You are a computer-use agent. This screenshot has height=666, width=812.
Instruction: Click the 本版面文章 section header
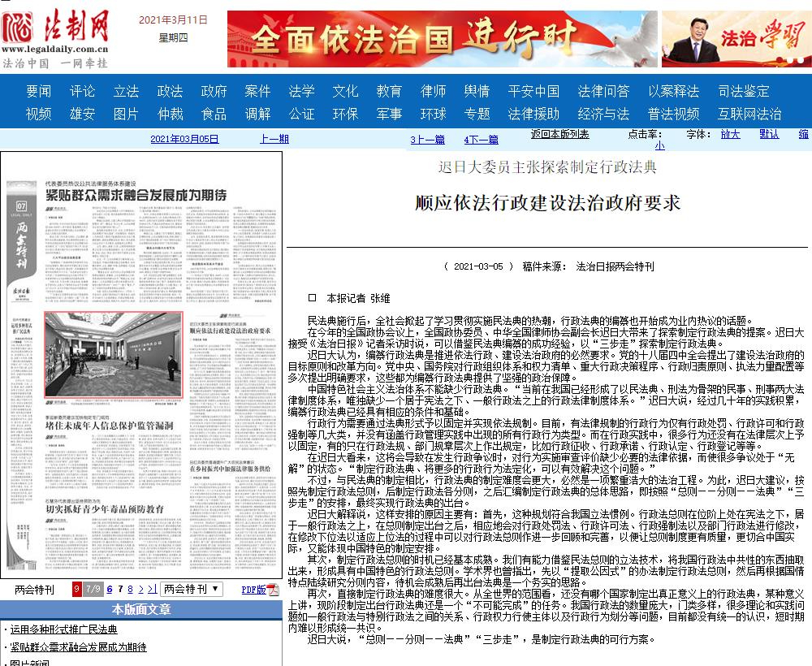point(141,609)
